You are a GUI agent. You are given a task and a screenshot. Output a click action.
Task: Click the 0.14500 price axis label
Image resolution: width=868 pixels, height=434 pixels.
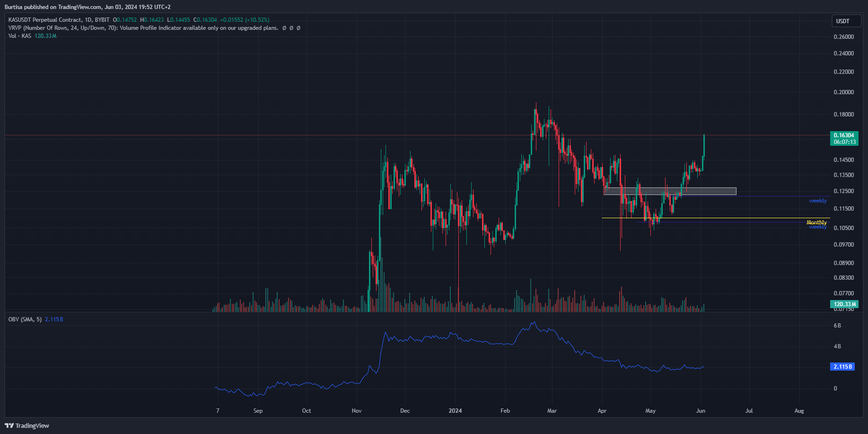[844, 160]
